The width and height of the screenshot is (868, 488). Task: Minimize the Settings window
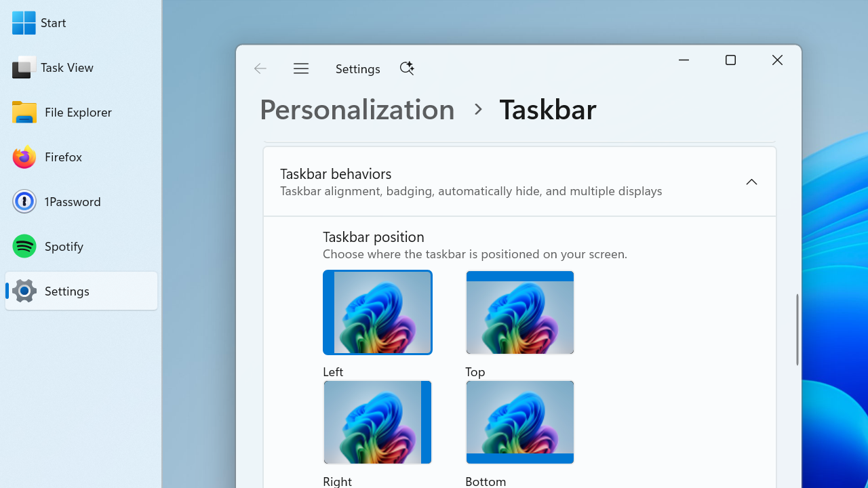tap(684, 60)
